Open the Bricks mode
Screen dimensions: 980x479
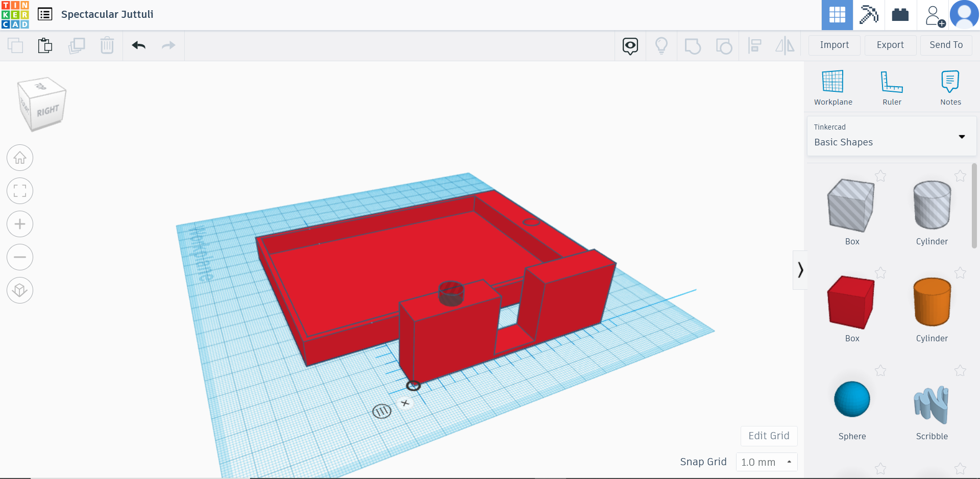(x=900, y=15)
